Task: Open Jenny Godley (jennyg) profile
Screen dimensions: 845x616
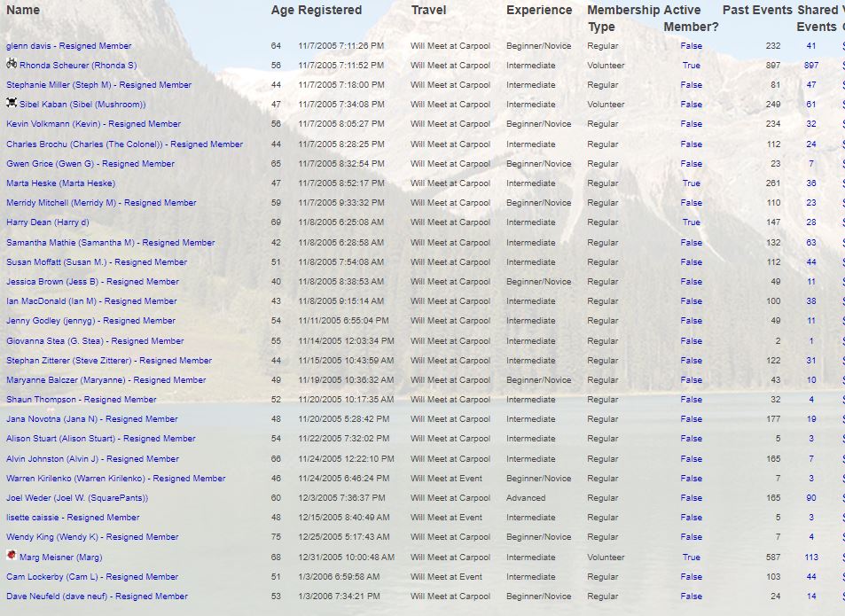Action: pyautogui.click(x=91, y=321)
